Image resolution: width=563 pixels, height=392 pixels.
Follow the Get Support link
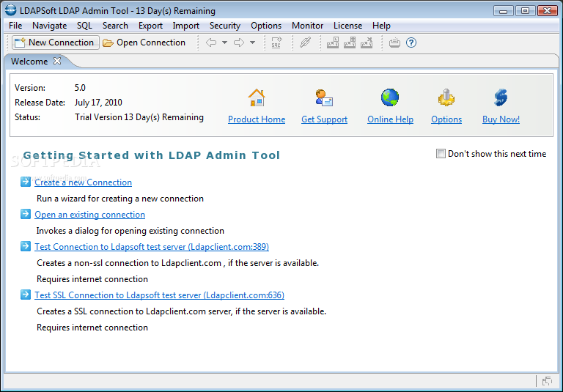coord(324,119)
